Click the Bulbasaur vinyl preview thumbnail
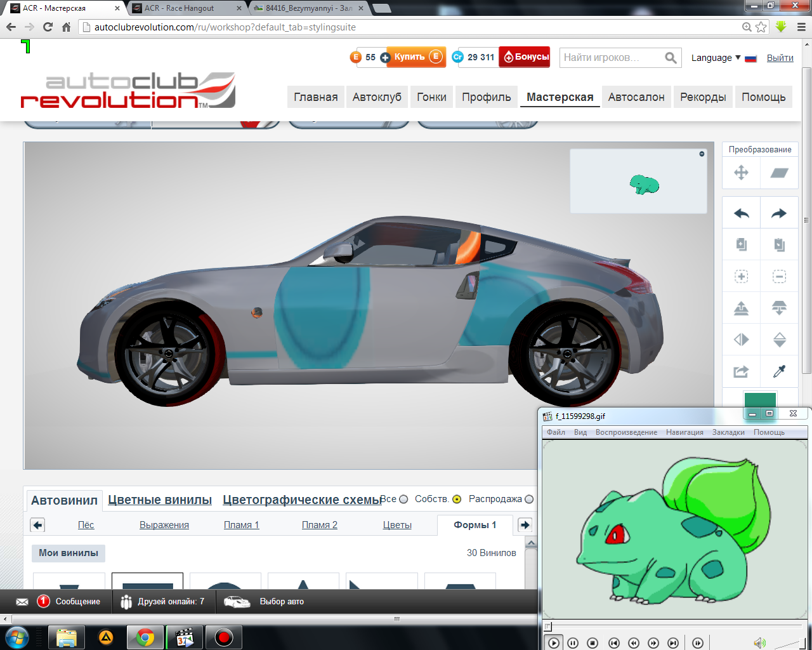812x650 pixels. pyautogui.click(x=644, y=185)
